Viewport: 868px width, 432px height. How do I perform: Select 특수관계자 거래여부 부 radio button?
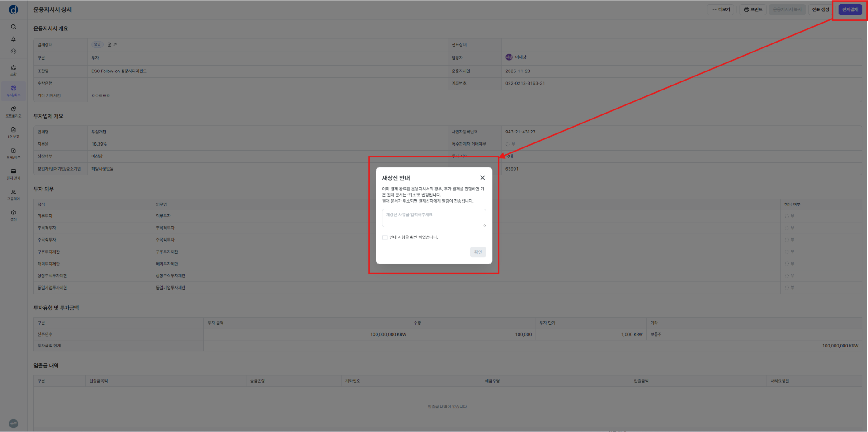508,144
